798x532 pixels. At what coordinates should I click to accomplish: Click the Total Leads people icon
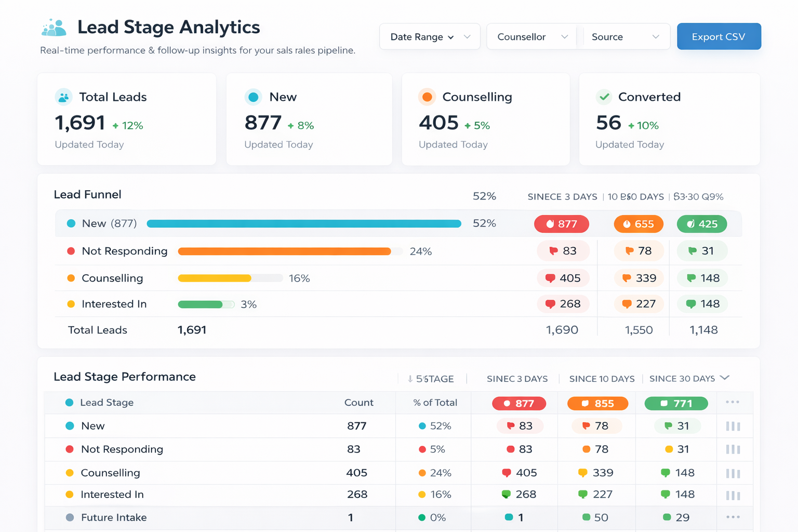63,97
